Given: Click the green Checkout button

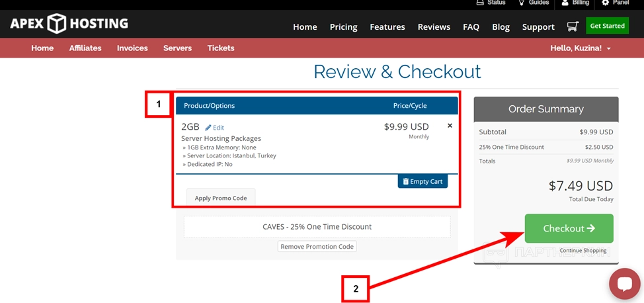Looking at the screenshot, I should pos(569,228).
